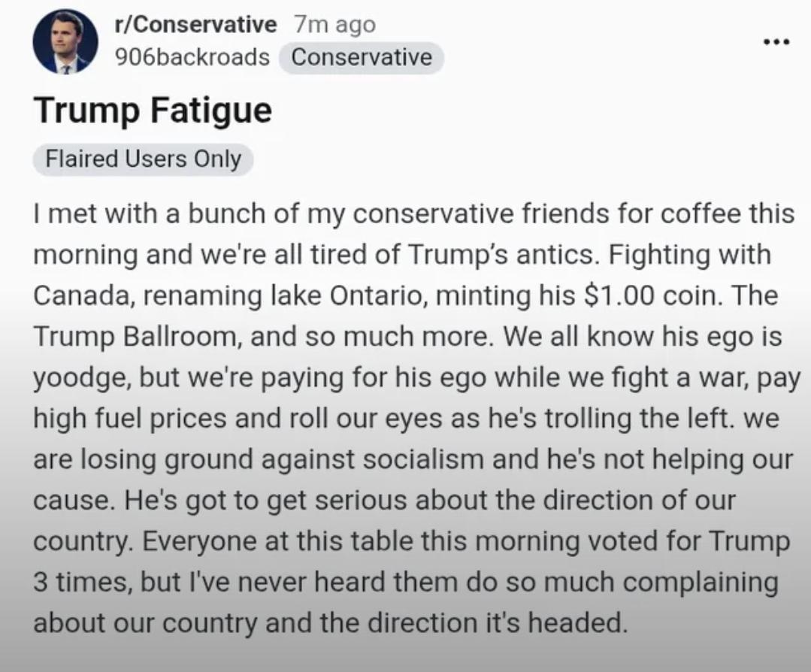Click the phrase 'Fighting with' in post body
The image size is (811, 672).
689,255
